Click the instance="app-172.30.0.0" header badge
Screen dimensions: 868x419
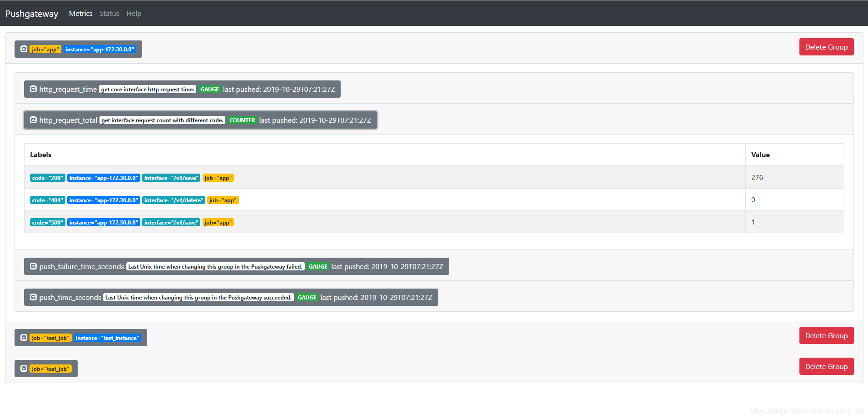[100, 50]
